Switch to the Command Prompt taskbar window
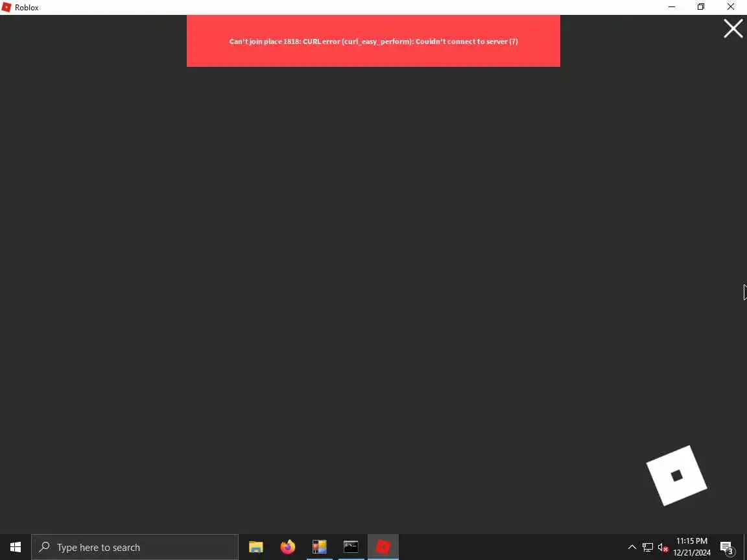Viewport: 747px width, 560px height. coord(351,547)
